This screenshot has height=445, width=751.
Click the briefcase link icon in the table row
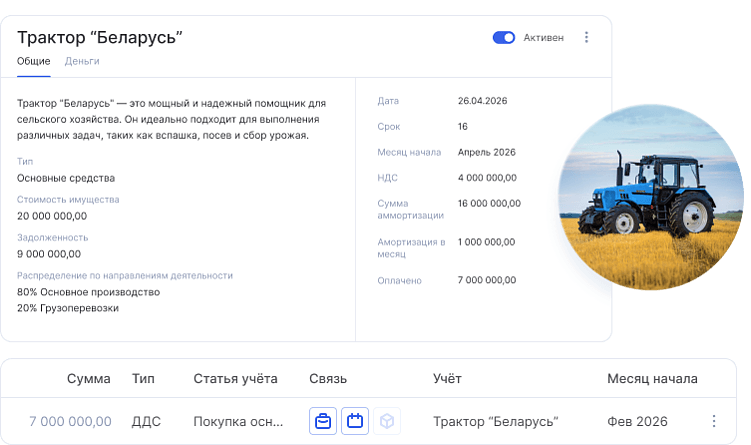323,421
